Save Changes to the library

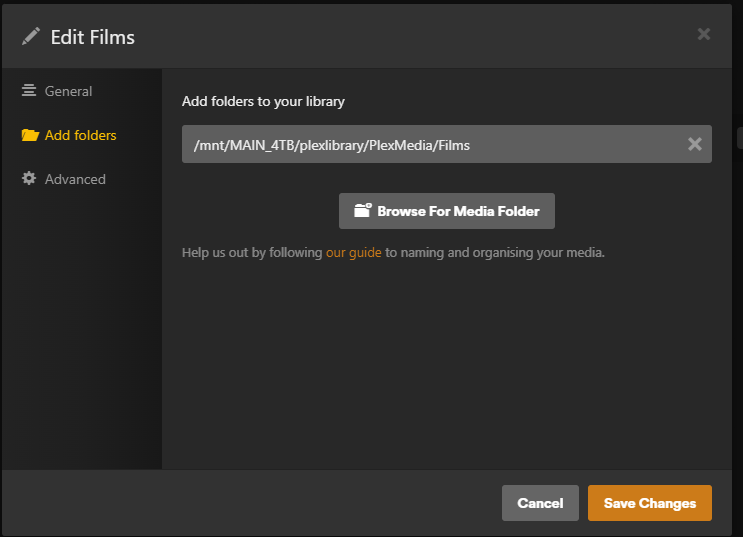pyautogui.click(x=649, y=503)
